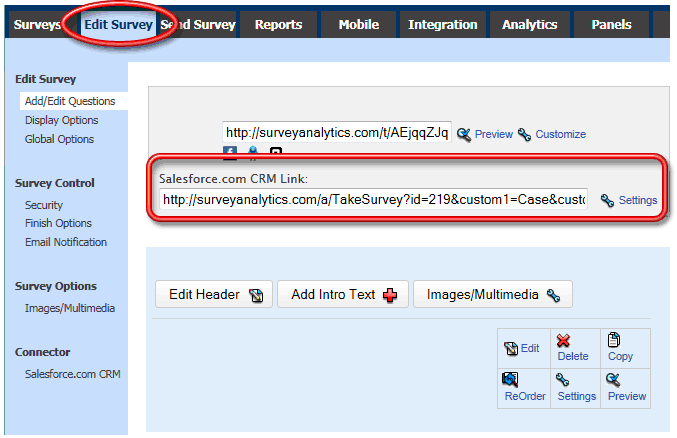Click the survey URL text field

[x=337, y=132]
